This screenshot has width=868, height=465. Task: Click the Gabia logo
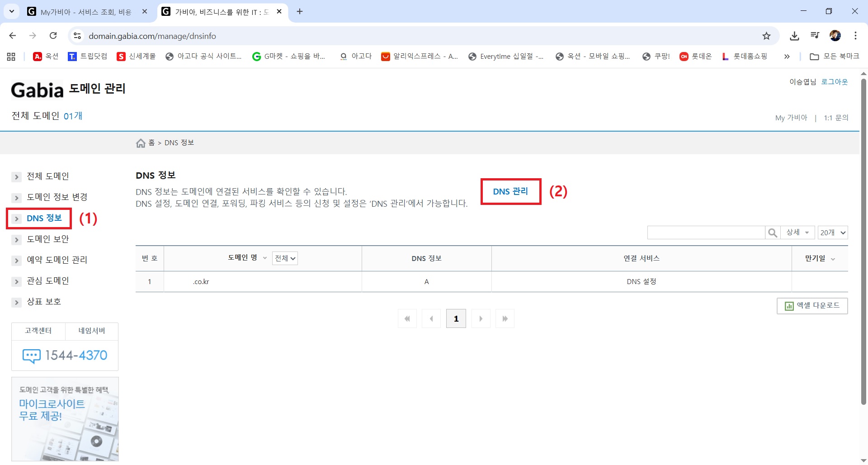(x=37, y=90)
